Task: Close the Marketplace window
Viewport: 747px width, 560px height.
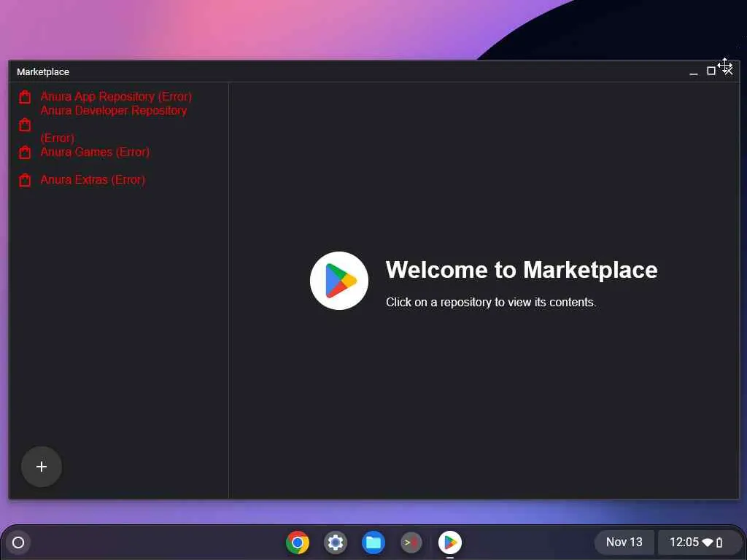Action: coord(728,71)
